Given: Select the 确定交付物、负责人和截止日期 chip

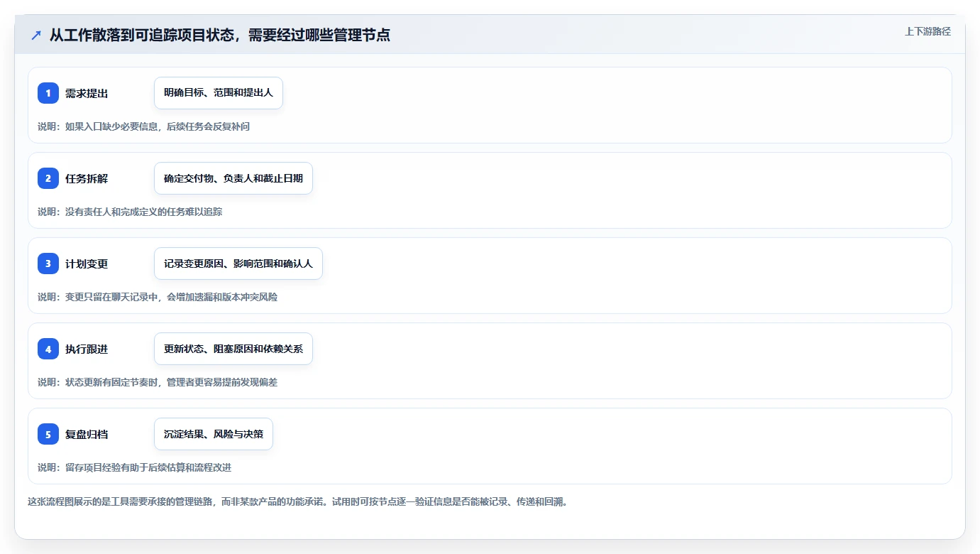Looking at the screenshot, I should point(233,178).
